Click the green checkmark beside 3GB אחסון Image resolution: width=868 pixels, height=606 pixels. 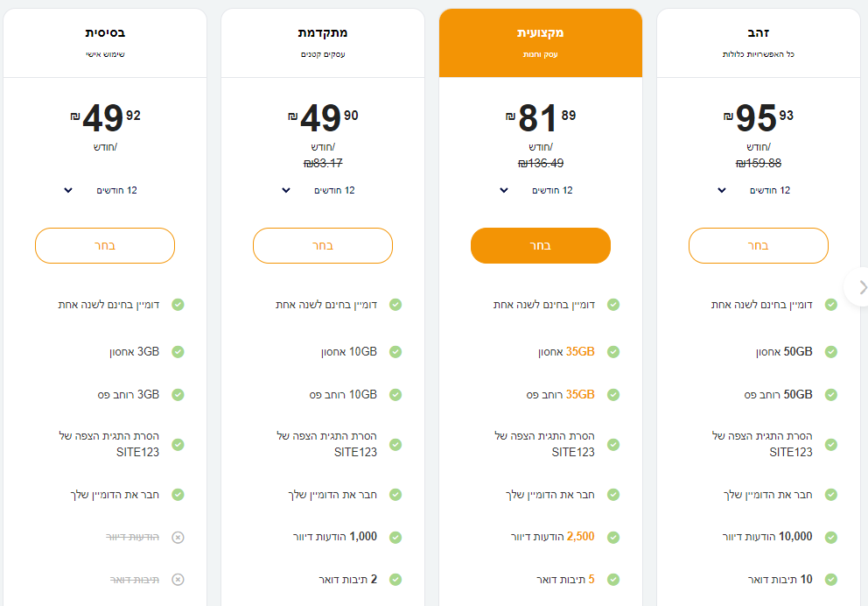(x=178, y=352)
